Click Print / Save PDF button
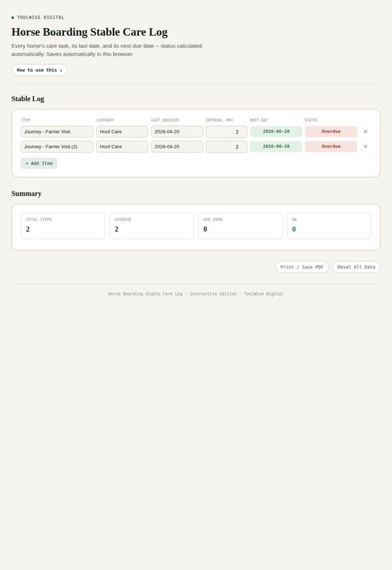 pos(302,267)
